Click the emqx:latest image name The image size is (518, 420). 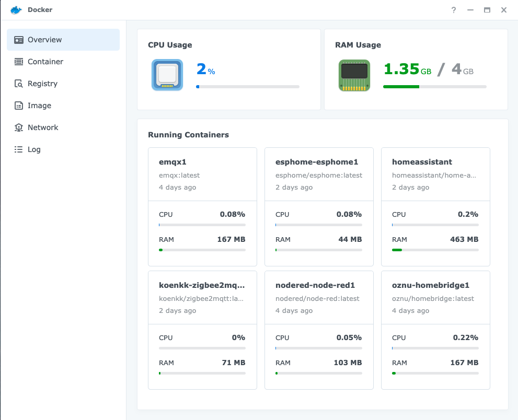pos(179,176)
